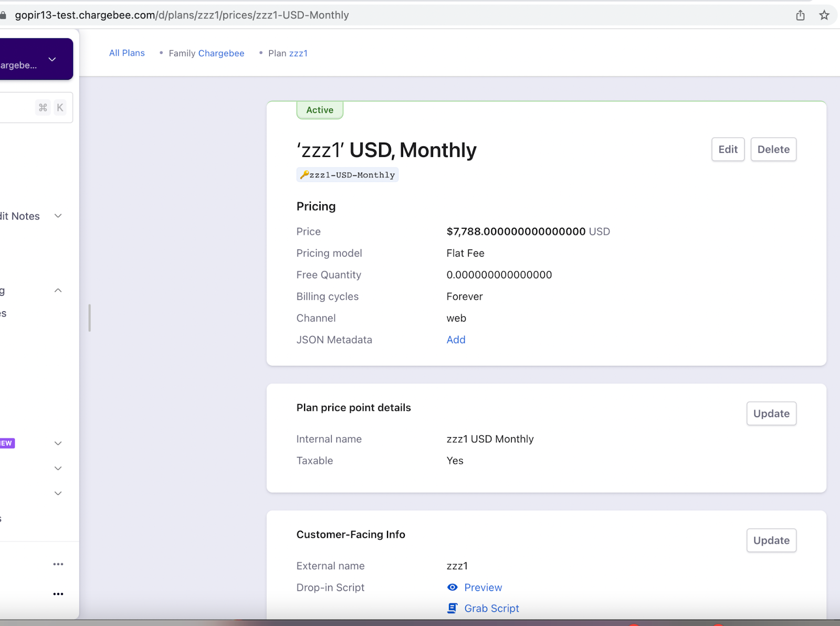Click the share icon in the address bar
The image size is (840, 626).
[800, 15]
